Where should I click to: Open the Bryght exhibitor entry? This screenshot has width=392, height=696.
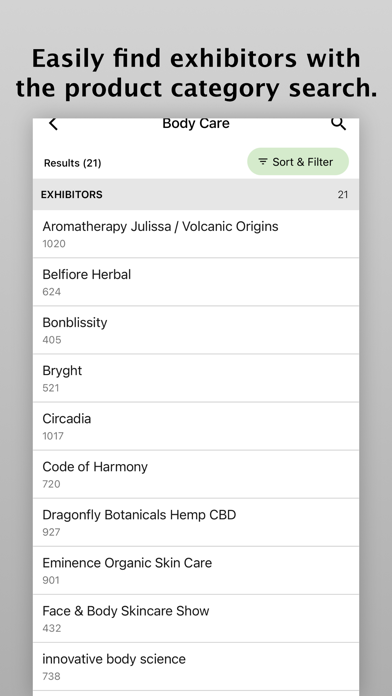(x=196, y=378)
